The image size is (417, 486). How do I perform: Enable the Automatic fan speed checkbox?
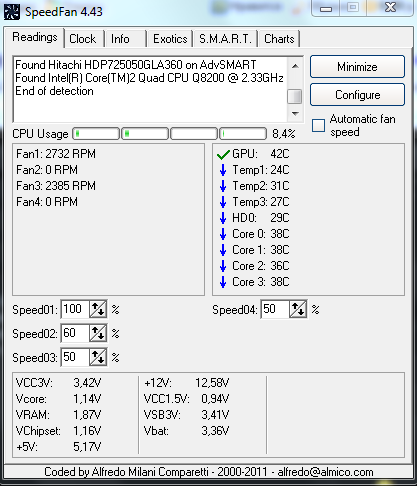(318, 126)
